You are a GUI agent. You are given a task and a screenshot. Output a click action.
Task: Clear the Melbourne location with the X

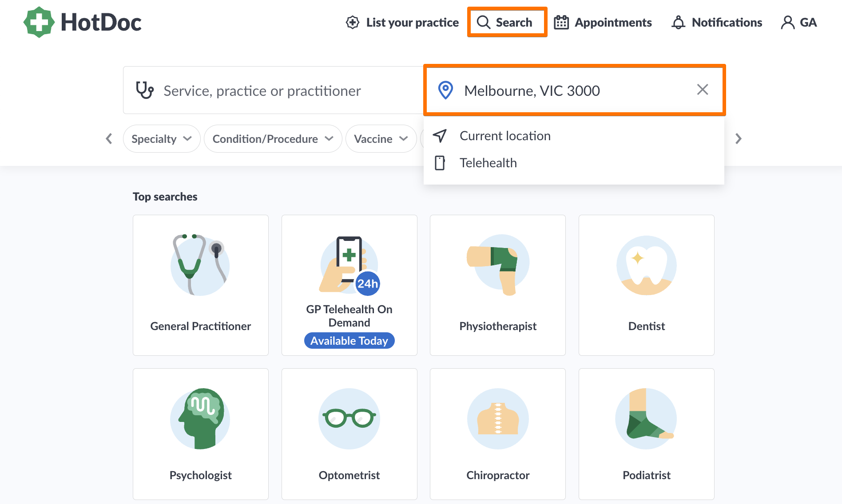(703, 90)
